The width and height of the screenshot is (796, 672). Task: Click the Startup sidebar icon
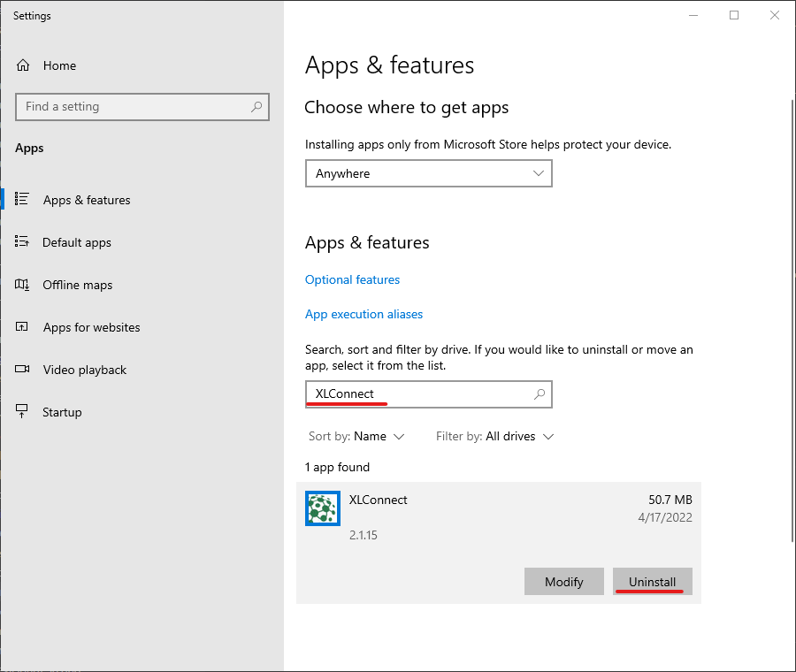coord(23,412)
